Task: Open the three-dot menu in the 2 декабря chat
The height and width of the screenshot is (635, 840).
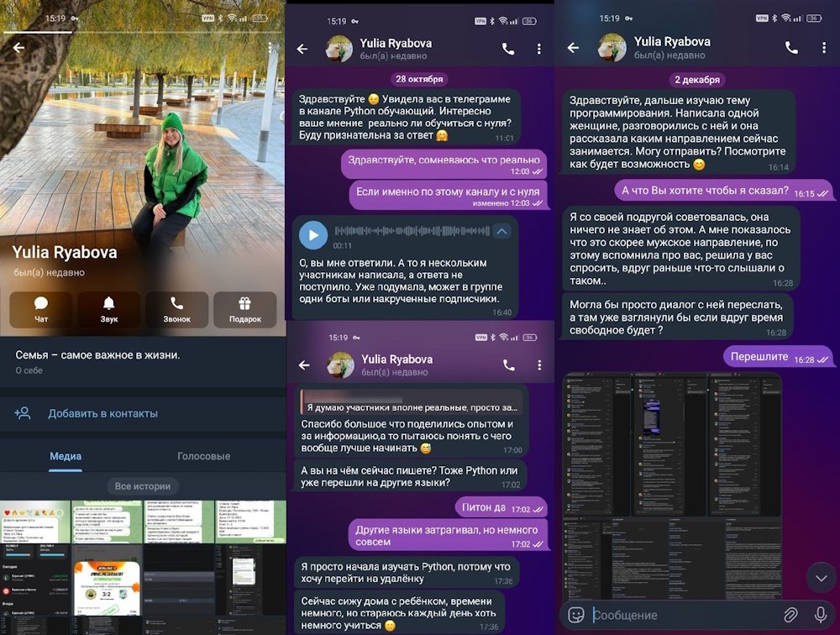Action: 822,48
